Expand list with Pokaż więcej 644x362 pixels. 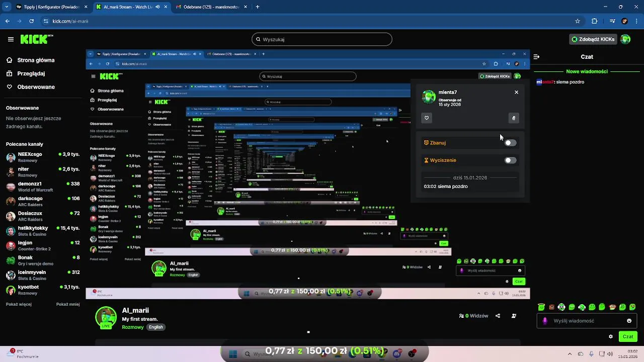(19, 304)
